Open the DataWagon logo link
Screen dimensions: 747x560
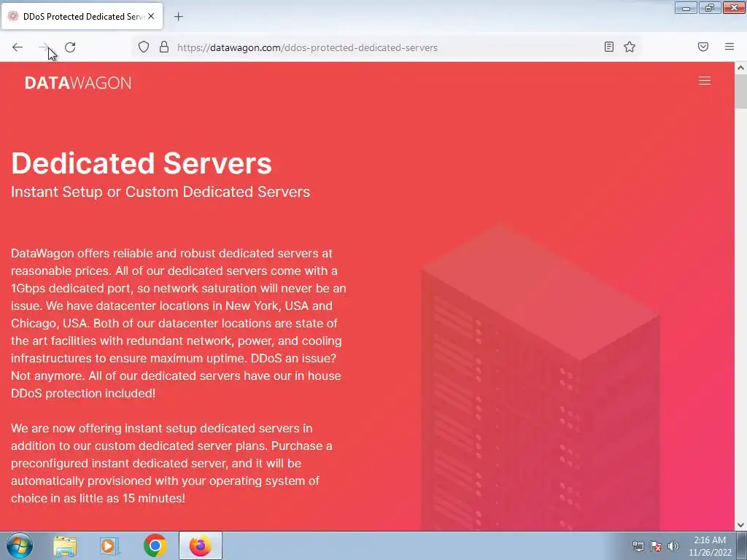78,83
